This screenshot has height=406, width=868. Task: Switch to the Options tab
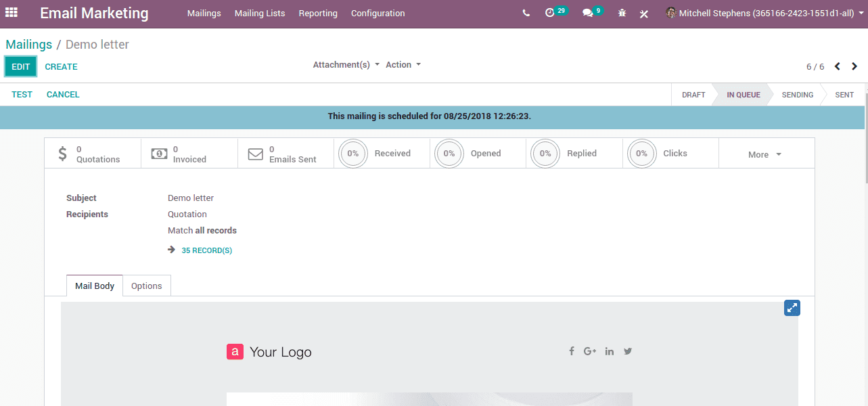point(146,286)
